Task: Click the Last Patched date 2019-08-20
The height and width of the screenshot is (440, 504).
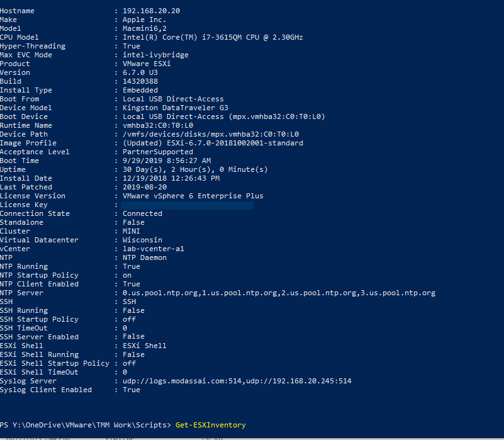Action: pos(144,187)
